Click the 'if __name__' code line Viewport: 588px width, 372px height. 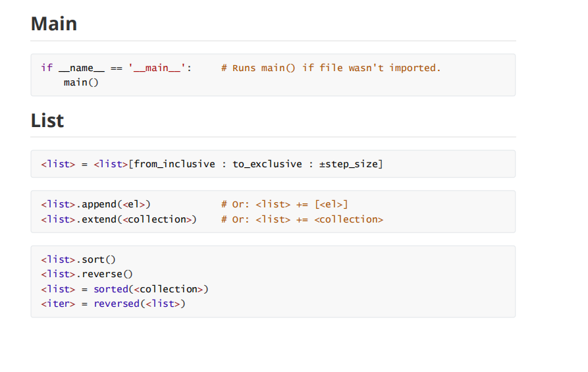point(117,68)
